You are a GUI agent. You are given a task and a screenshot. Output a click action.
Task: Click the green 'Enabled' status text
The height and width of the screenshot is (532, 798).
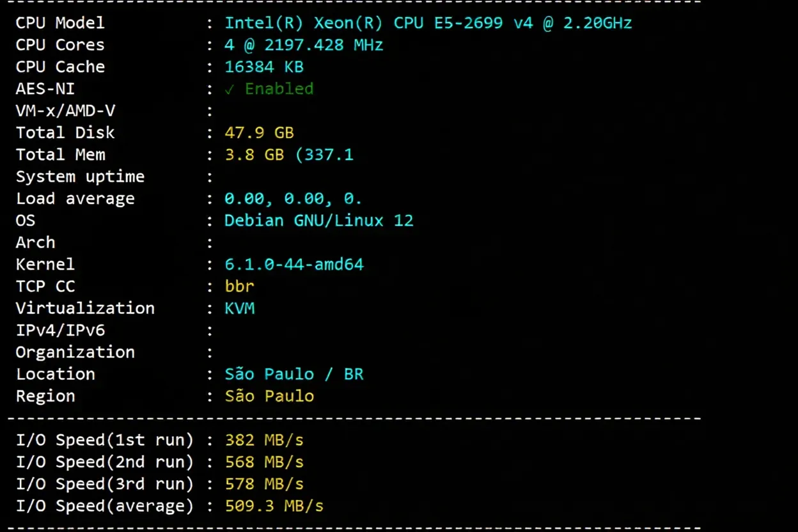point(279,89)
